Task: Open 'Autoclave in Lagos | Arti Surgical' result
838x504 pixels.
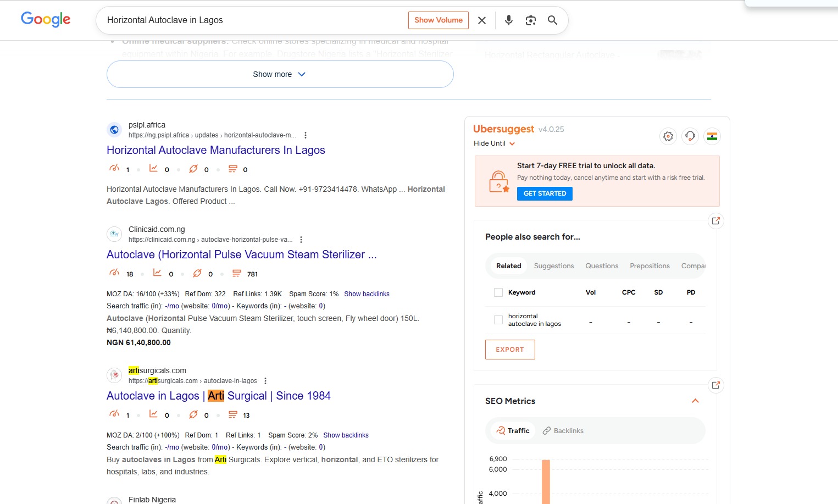Action: [219, 396]
